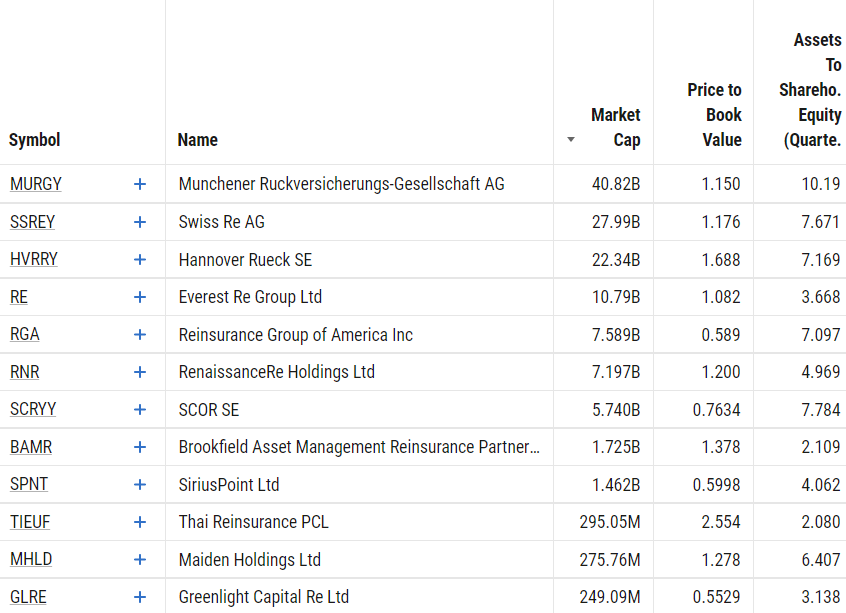Select the RenaissanceRe Holdings Ltd name
The height and width of the screenshot is (613, 846).
click(x=277, y=372)
